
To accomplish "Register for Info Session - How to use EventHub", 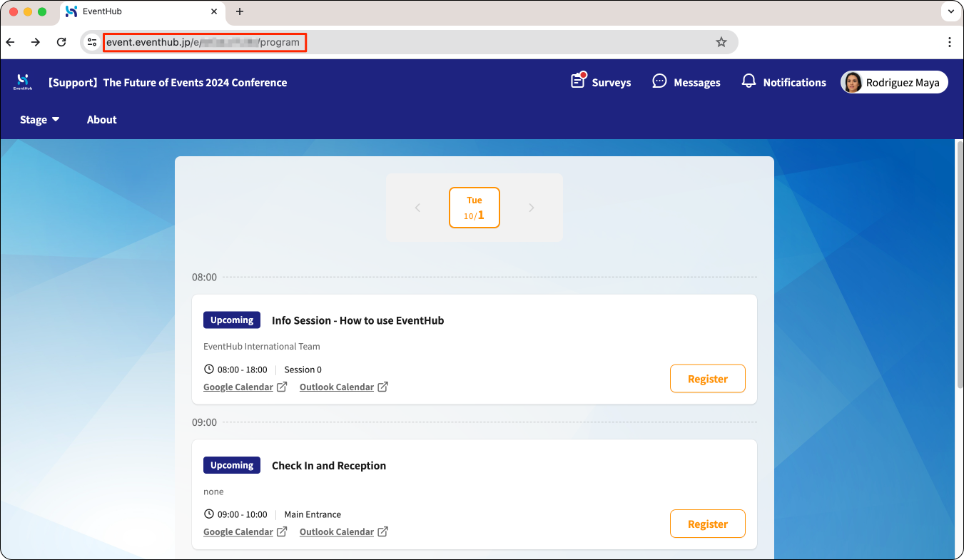I will click(x=708, y=379).
